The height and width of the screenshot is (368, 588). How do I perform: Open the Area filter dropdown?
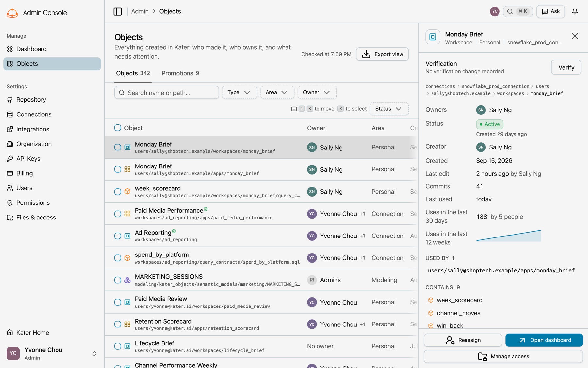point(277,93)
